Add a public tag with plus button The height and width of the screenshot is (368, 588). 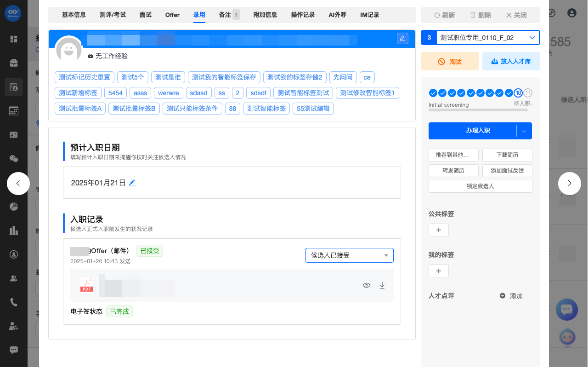tap(438, 230)
